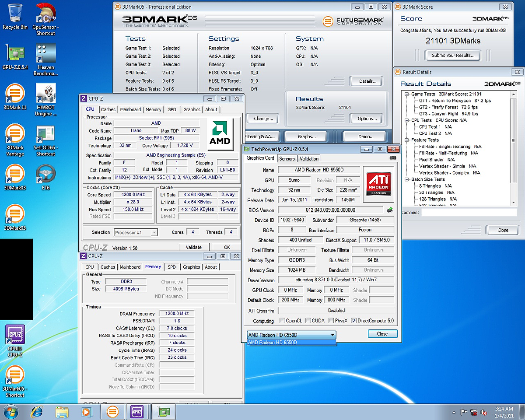Open Graphs... in the 3DMark05 window
Image resolution: width=525 pixels, height=420 pixels.
tap(306, 136)
